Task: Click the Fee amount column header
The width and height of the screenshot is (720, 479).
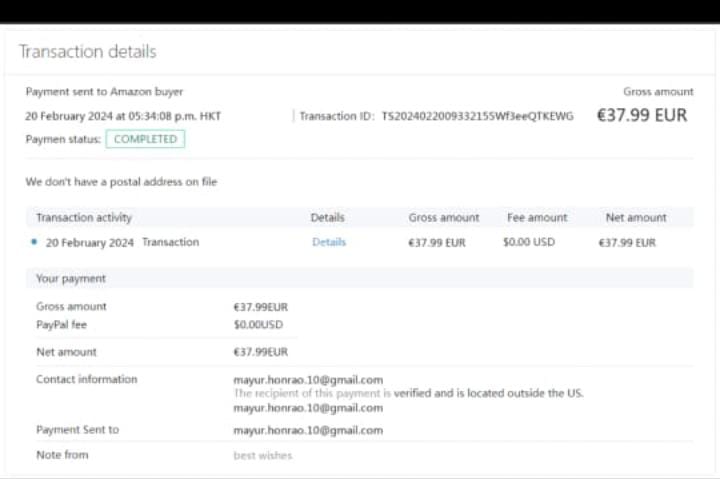Action: point(537,217)
